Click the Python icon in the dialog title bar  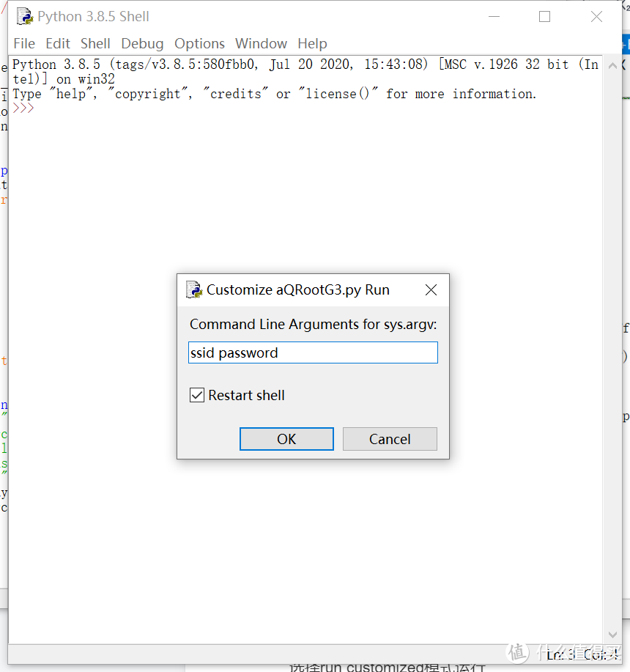tap(194, 289)
